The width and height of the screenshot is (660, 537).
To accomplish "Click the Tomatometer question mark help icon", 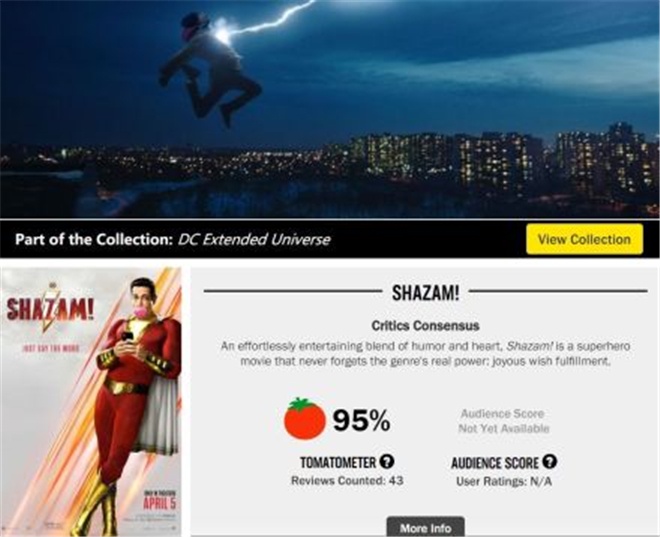I will point(387,462).
